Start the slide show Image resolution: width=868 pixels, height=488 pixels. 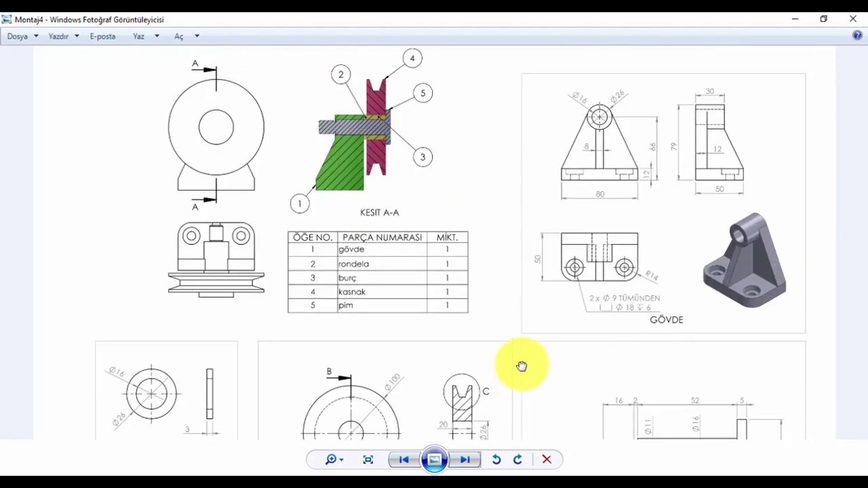pos(435,460)
